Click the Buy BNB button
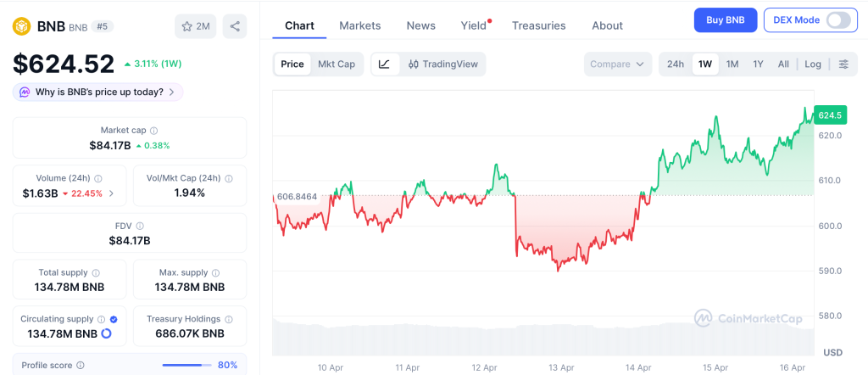 coord(725,20)
